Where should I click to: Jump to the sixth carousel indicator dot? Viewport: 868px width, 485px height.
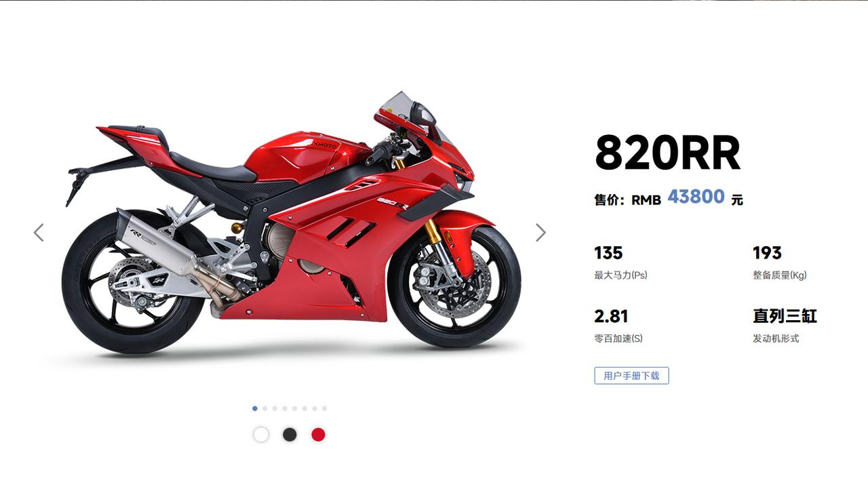[304, 408]
